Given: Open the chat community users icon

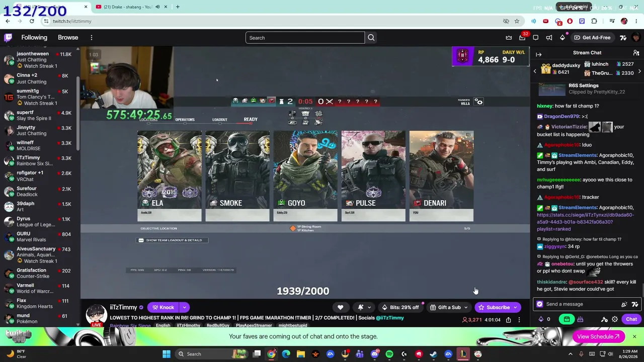Looking at the screenshot, I should coord(636,53).
